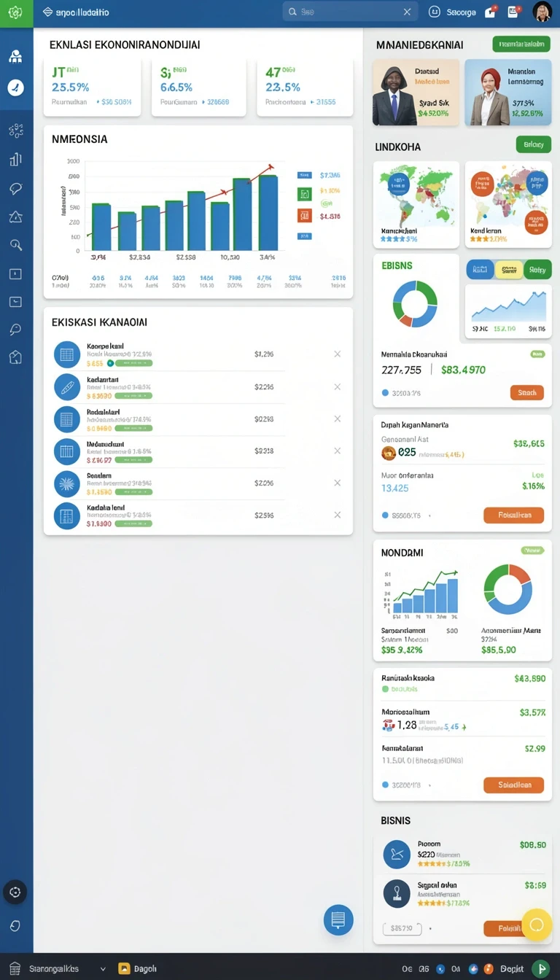Click the green button next to LINDKOHA
The width and height of the screenshot is (560, 980).
click(533, 144)
